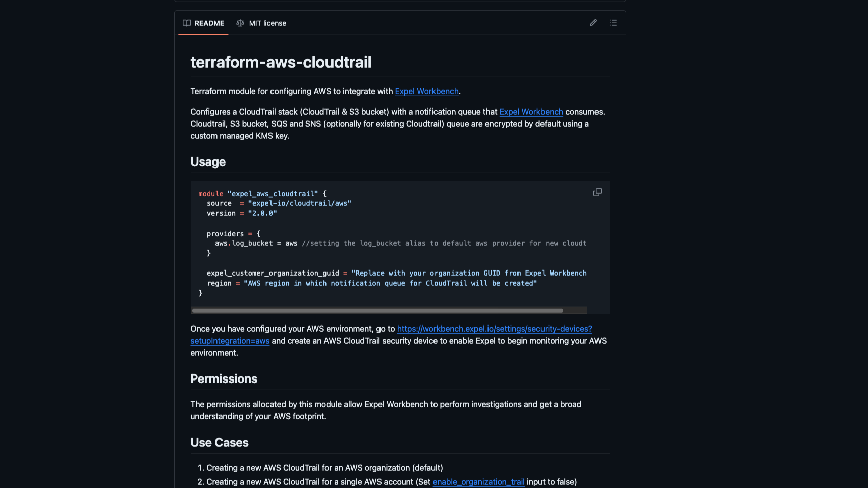868x488 pixels.
Task: Click the Permissions heading
Action: click(x=224, y=379)
